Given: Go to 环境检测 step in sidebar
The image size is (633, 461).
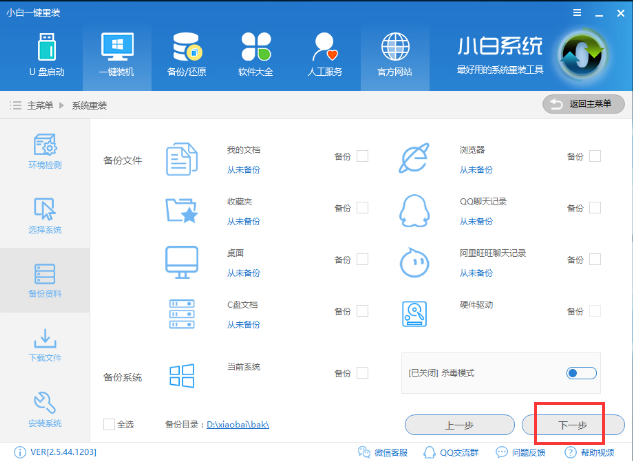Looking at the screenshot, I should pyautogui.click(x=45, y=154).
